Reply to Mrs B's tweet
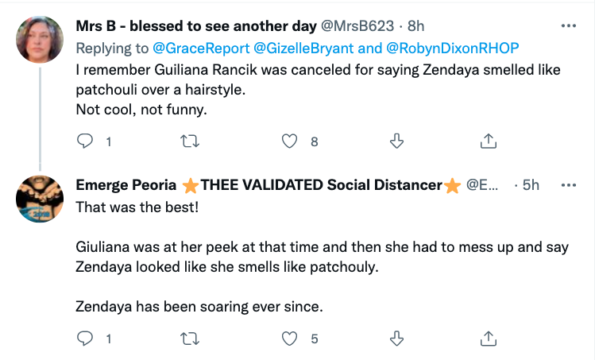The image size is (595, 360). (x=85, y=141)
